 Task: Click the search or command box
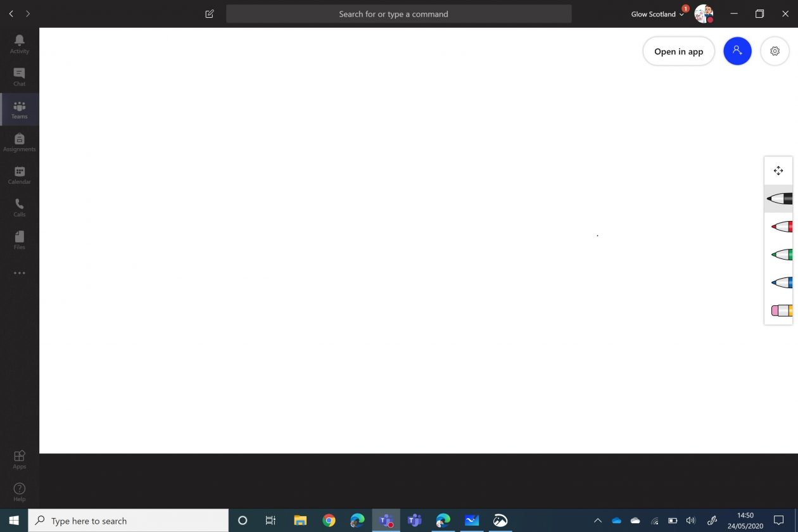coord(398,13)
